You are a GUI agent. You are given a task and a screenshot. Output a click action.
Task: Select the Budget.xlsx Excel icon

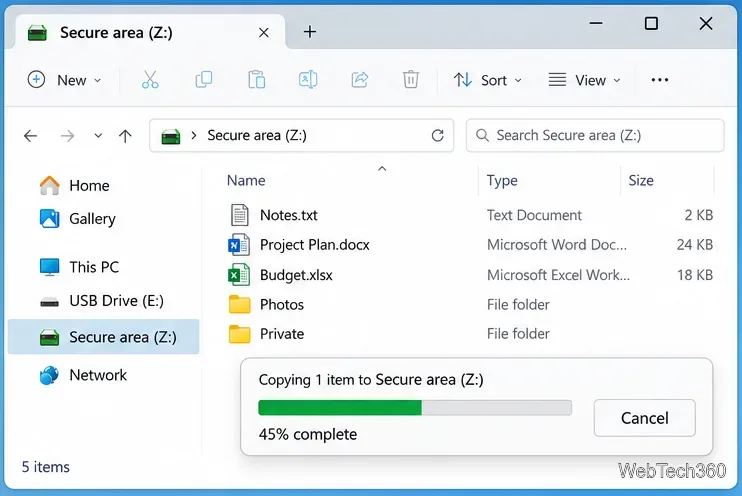pyautogui.click(x=239, y=275)
